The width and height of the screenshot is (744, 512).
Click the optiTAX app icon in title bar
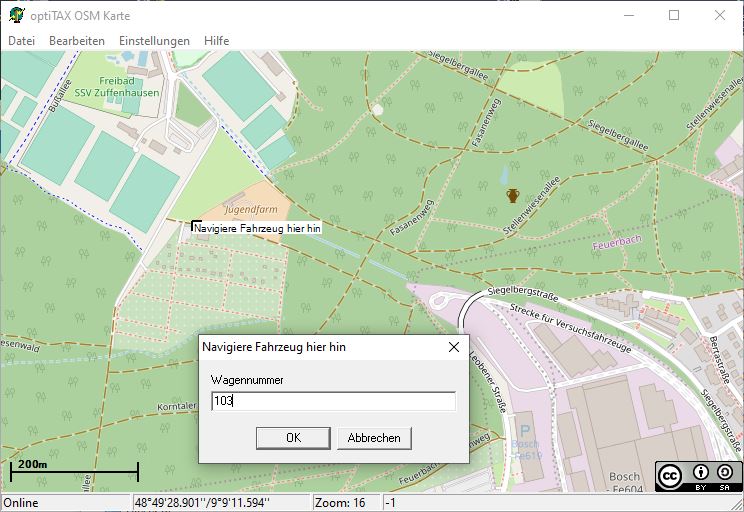[17, 15]
